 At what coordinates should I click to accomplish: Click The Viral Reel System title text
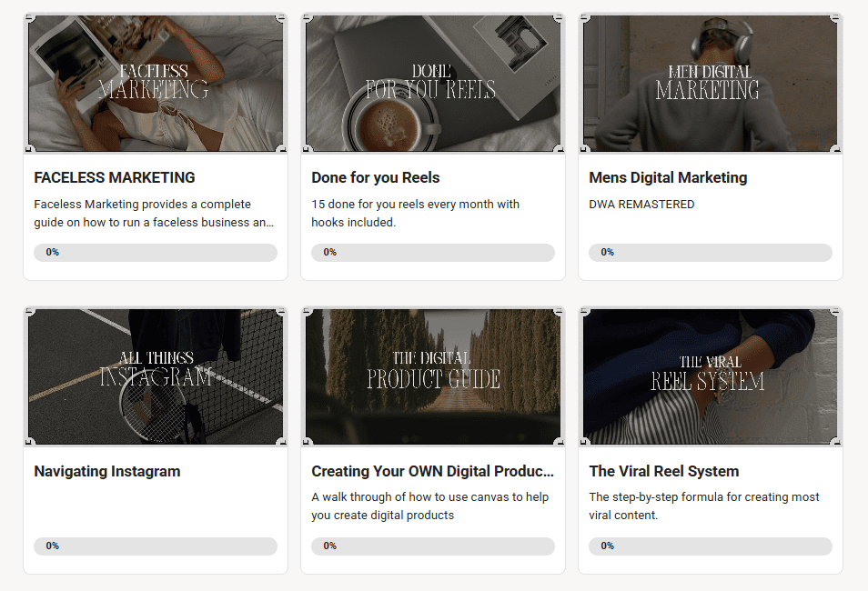click(664, 471)
